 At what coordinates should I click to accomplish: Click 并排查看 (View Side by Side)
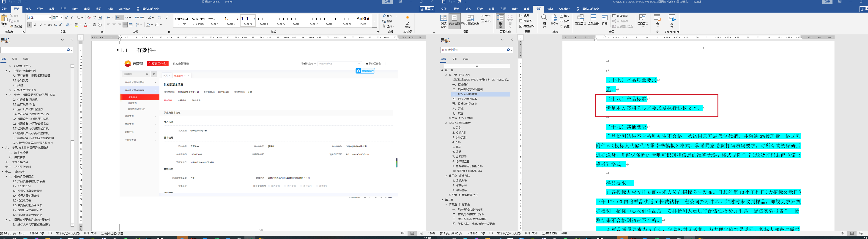point(620,16)
